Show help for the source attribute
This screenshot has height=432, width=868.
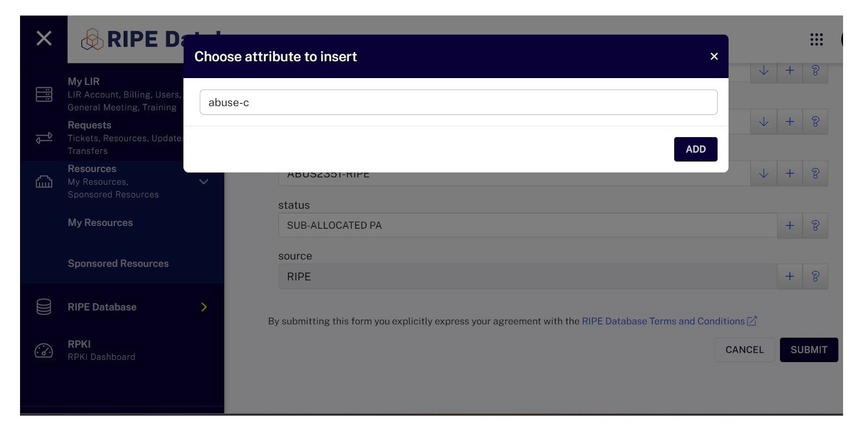pyautogui.click(x=815, y=276)
